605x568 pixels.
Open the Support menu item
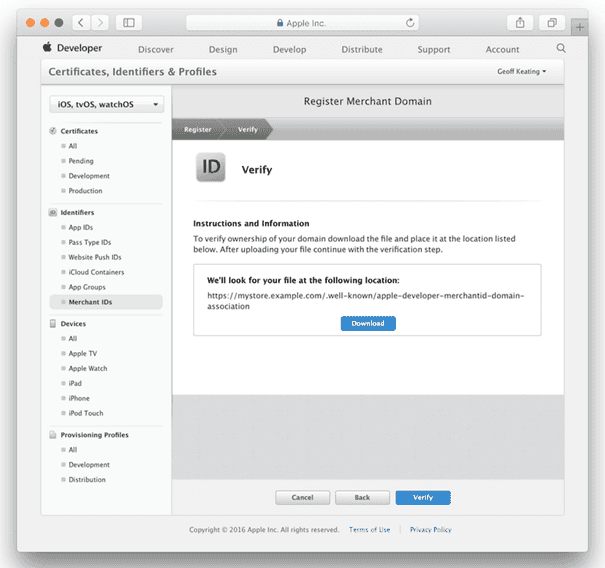tap(433, 49)
